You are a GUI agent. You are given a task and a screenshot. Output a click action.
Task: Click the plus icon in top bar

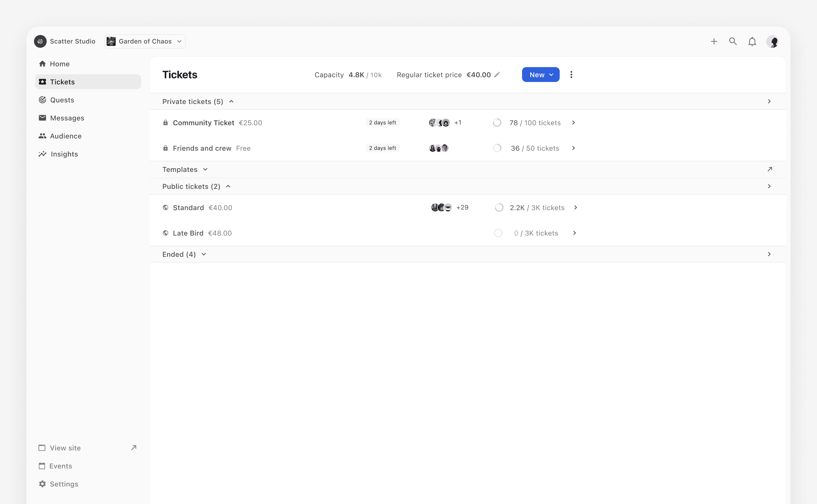(x=714, y=41)
